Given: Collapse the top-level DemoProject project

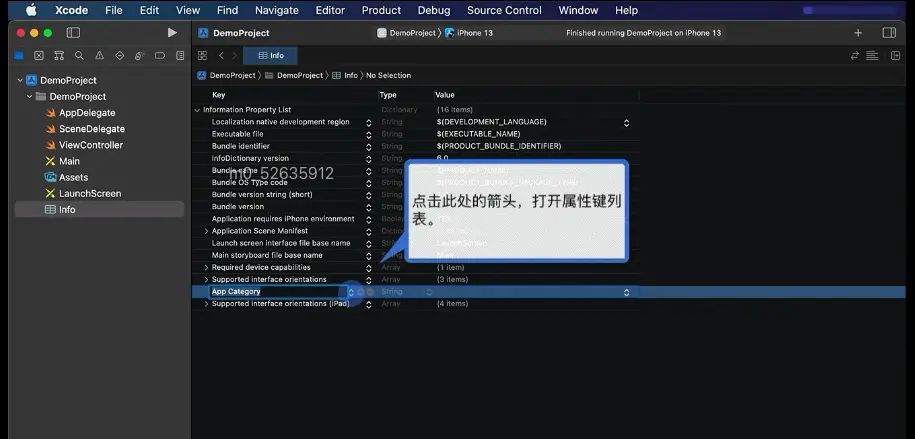Looking at the screenshot, I should [x=20, y=81].
